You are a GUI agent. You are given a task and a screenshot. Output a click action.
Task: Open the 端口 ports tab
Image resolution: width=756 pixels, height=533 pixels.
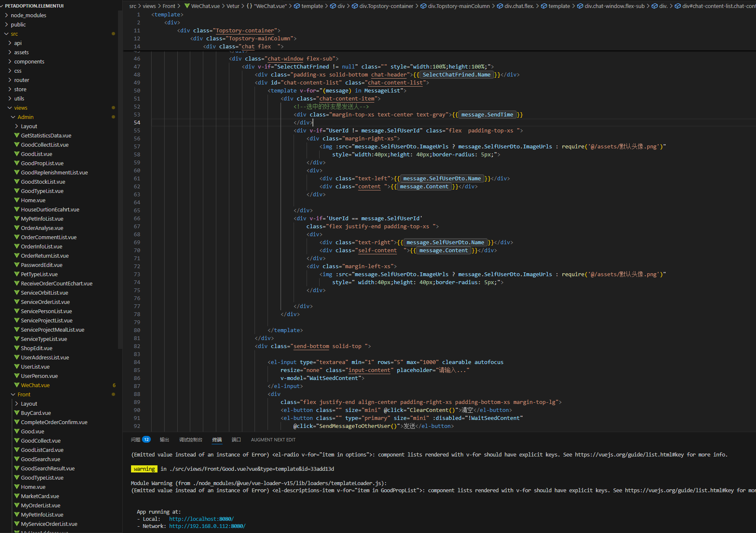pos(236,440)
